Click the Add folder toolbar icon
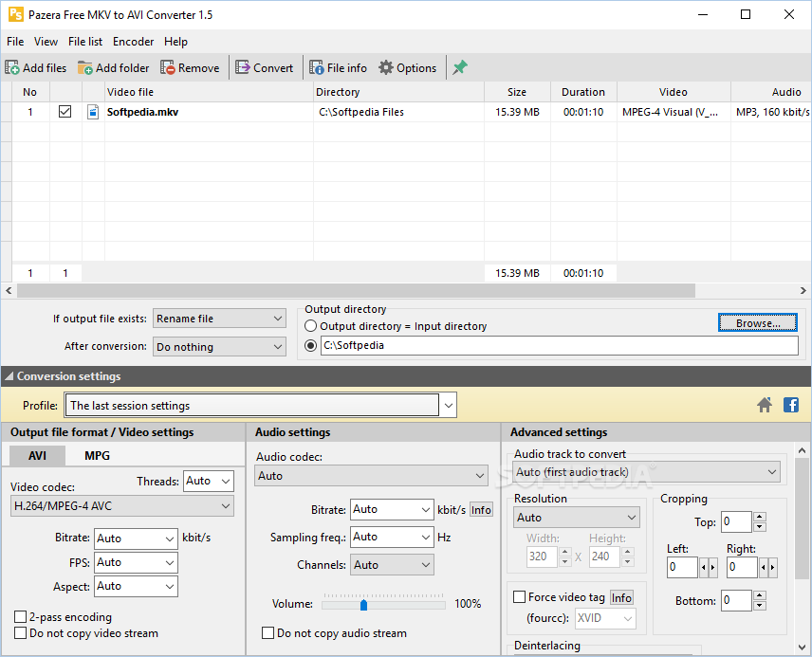This screenshot has width=812, height=657. point(85,68)
